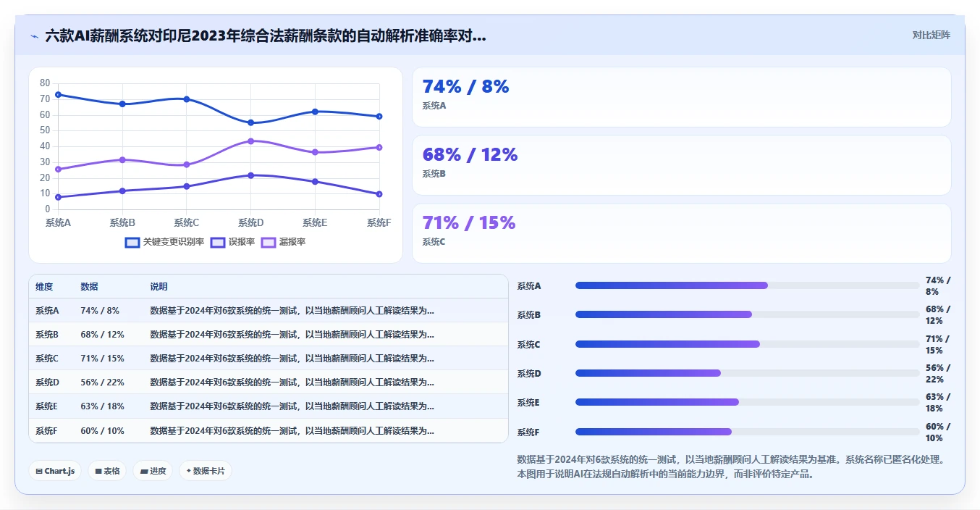Click the 系统E progress bar
The width and height of the screenshot is (980, 510).
747,402
